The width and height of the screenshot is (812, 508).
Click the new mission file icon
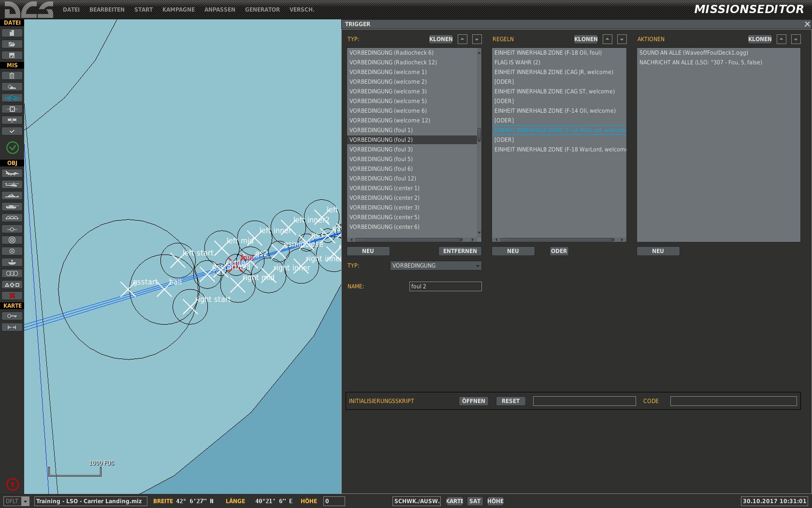tap(12, 33)
